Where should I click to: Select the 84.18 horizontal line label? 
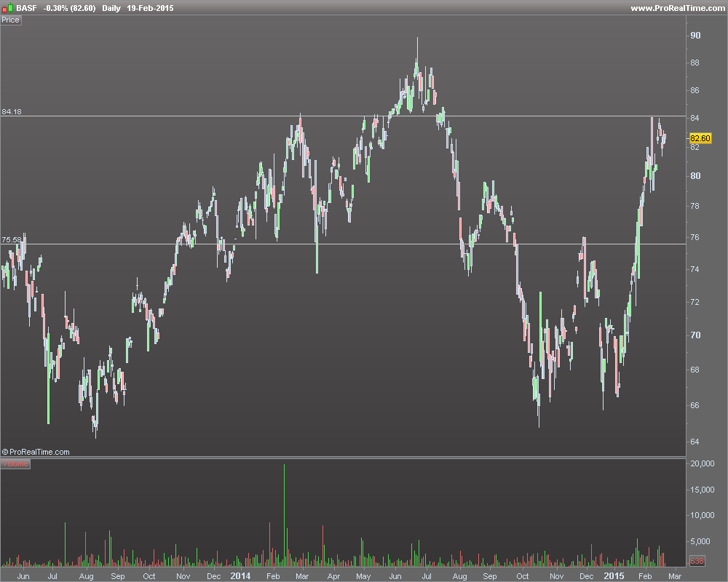coord(12,112)
